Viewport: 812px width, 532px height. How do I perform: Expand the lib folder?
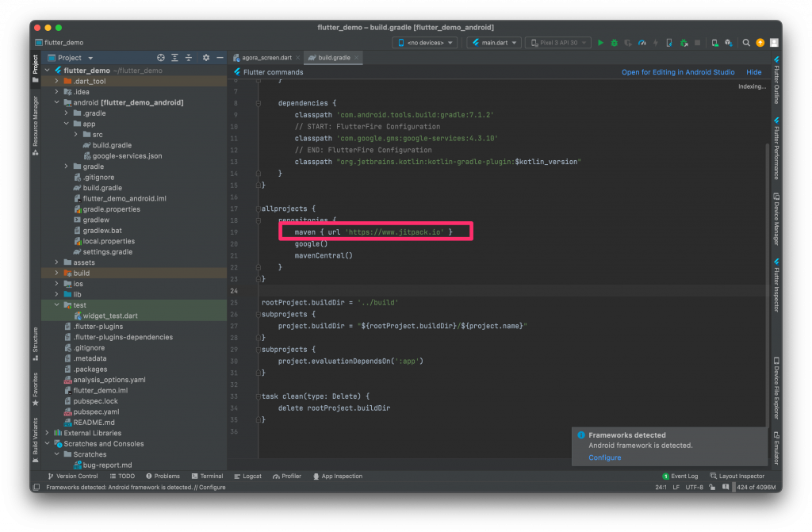(56, 294)
